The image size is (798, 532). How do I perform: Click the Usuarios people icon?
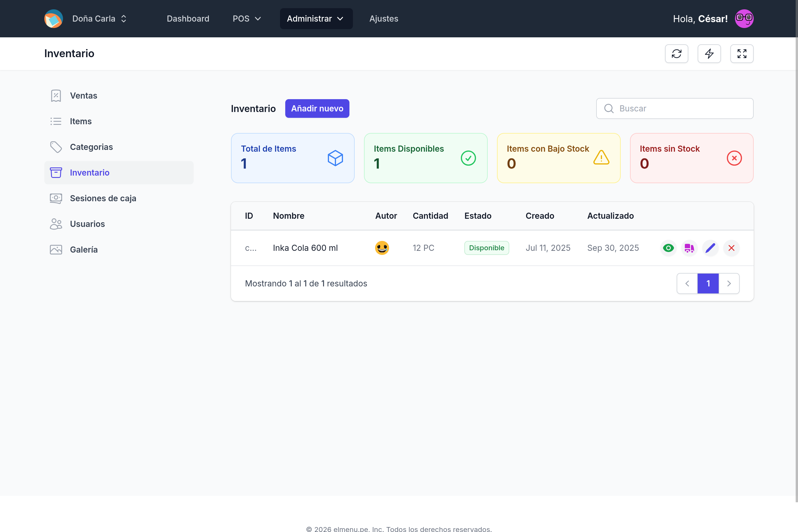click(x=56, y=224)
